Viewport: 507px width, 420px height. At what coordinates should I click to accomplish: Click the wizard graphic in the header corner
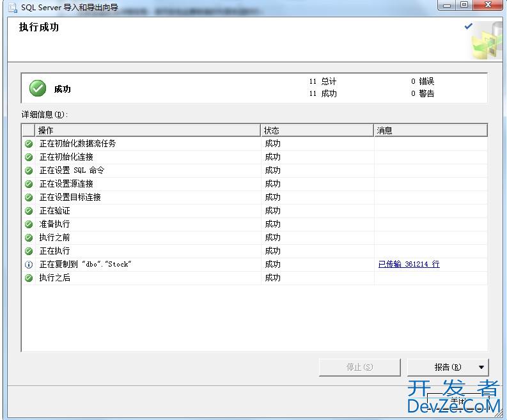click(487, 41)
